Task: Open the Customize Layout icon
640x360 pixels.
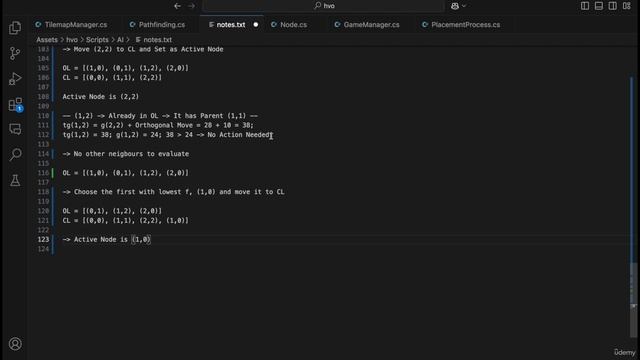Action: pyautogui.click(x=627, y=6)
